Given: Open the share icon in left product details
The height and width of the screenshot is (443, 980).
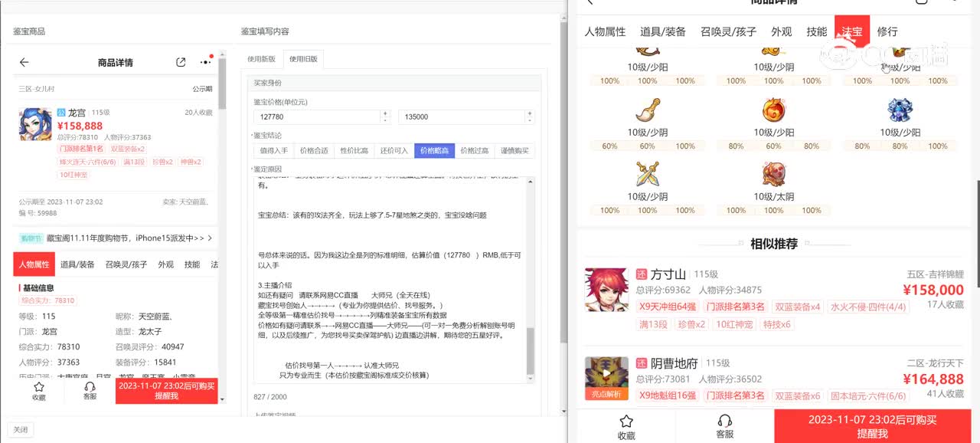Looking at the screenshot, I should coord(181,63).
